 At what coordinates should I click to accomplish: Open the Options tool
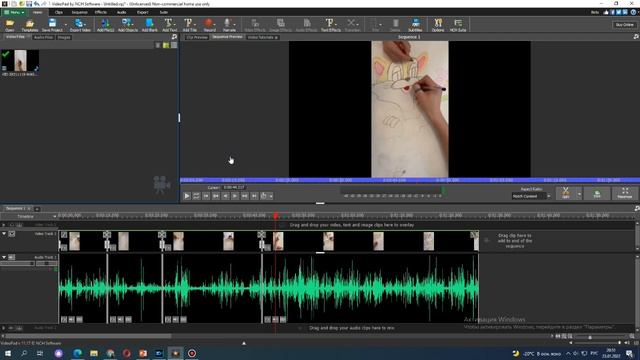(x=438, y=24)
